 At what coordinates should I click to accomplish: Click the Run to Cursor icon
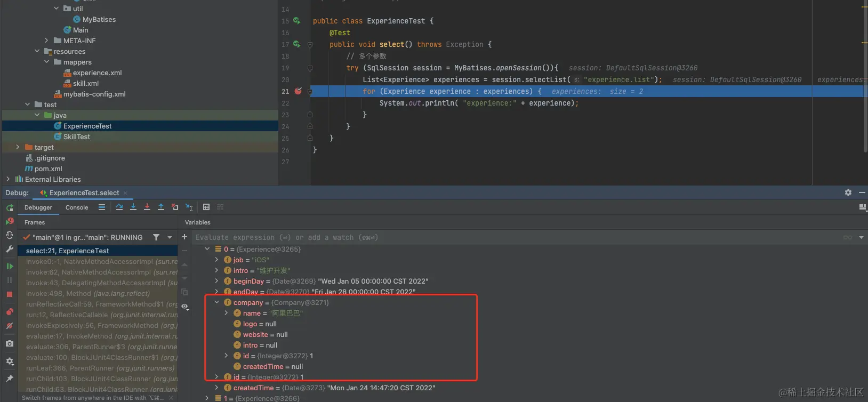tap(189, 207)
